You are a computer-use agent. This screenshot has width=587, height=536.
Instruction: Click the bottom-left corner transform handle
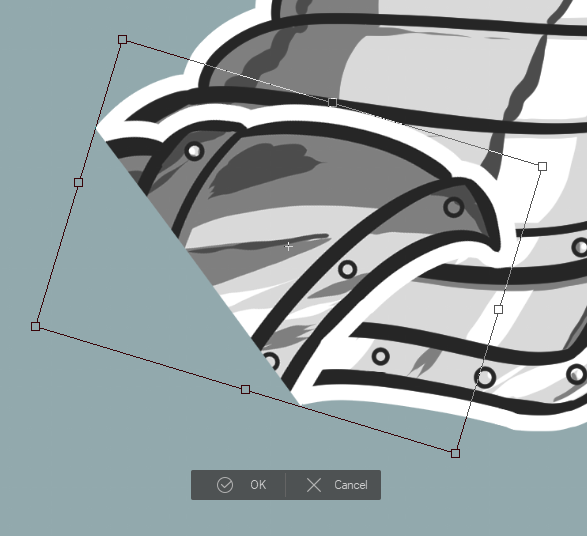coord(36,326)
